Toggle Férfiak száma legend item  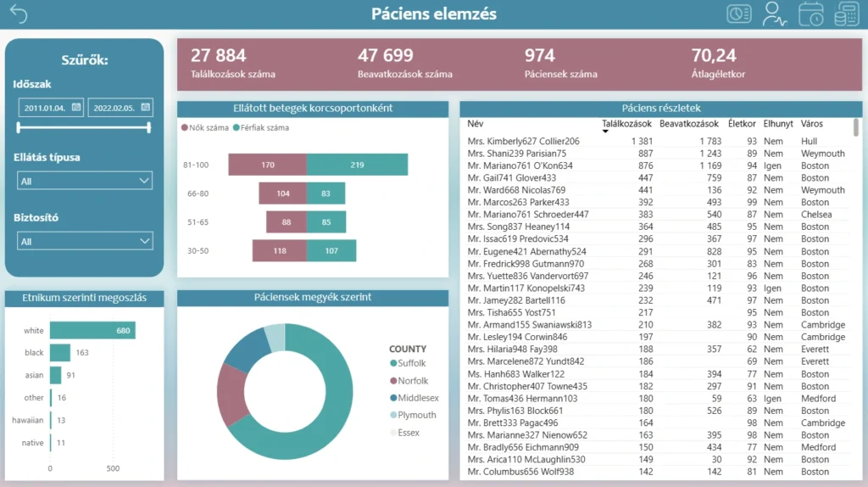265,128
